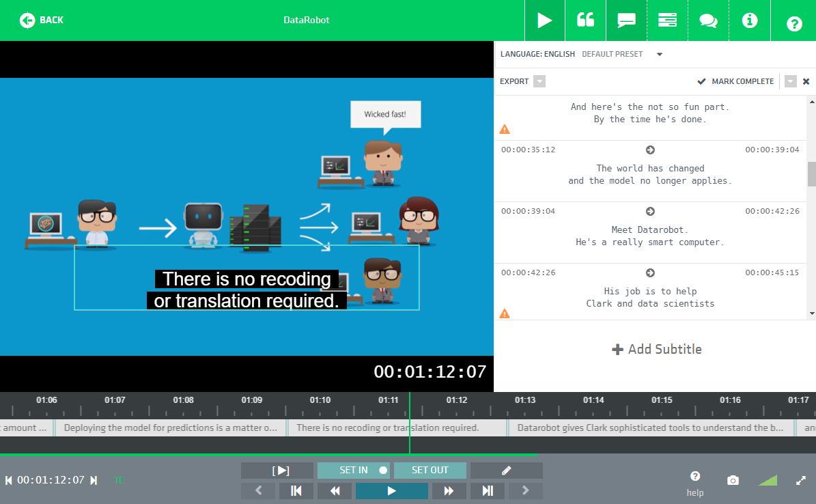Viewport: 816px width, 504px height.
Task: Open the play preview tab in header
Action: pyautogui.click(x=544, y=20)
